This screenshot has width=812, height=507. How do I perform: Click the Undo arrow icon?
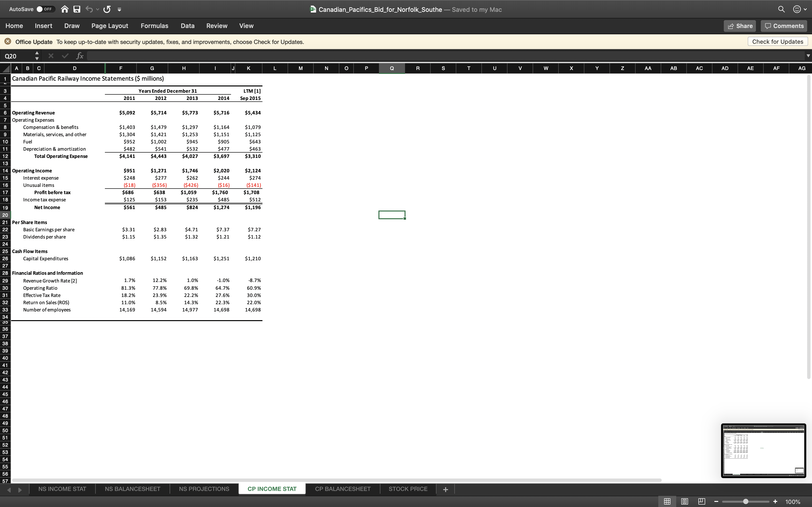pos(89,9)
